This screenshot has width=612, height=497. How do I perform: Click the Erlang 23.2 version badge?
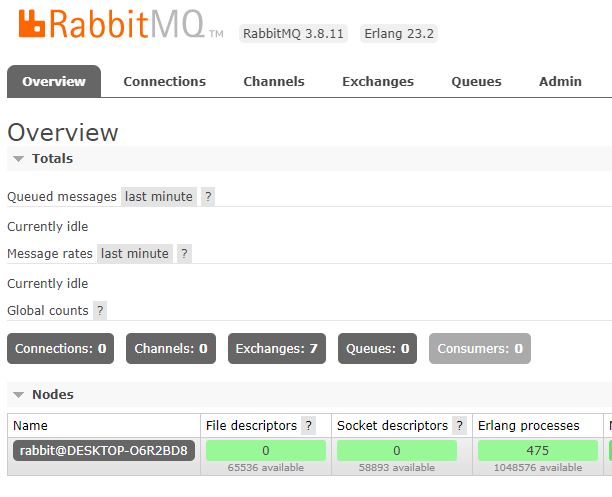(x=399, y=34)
